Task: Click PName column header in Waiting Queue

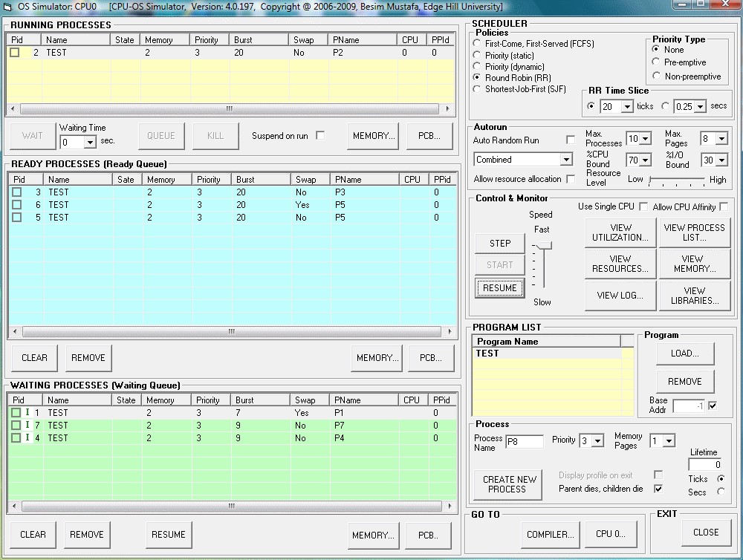Action: [363, 400]
